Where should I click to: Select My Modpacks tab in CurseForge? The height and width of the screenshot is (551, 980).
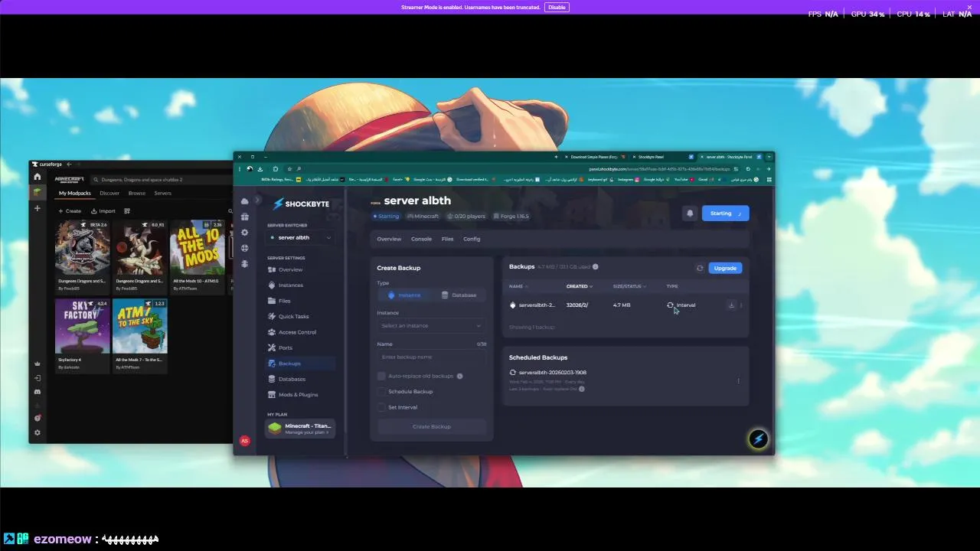[x=74, y=194]
